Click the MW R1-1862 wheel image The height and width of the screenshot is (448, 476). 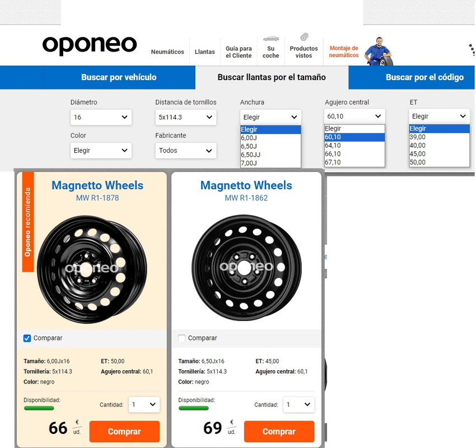click(246, 268)
